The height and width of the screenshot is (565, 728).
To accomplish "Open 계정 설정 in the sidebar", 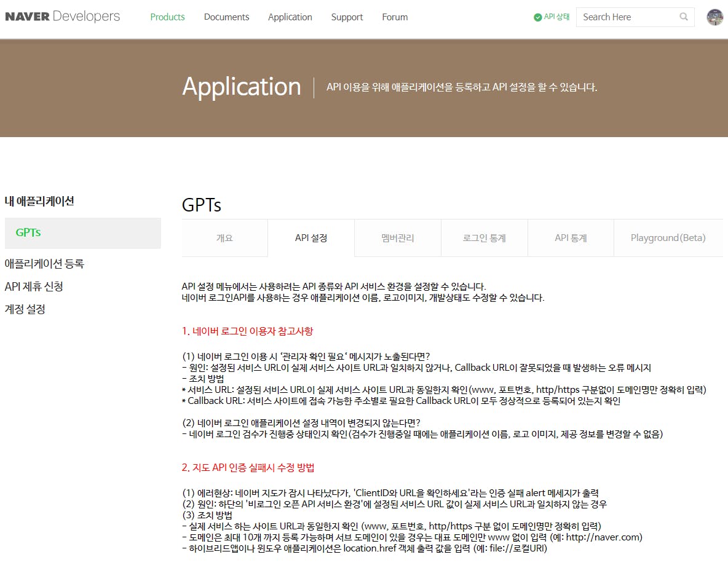I will pyautogui.click(x=25, y=309).
